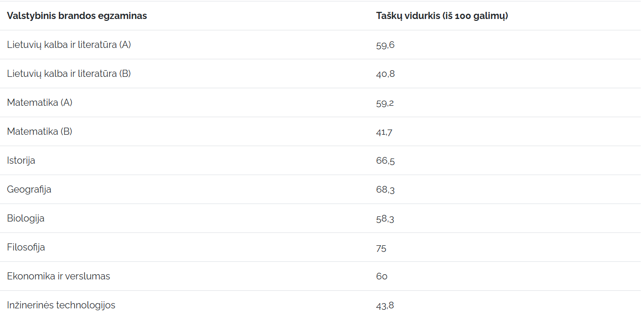Click the 'Valstybinis brandos egzaminas' column header
The width and height of the screenshot is (644, 315).
(x=77, y=16)
